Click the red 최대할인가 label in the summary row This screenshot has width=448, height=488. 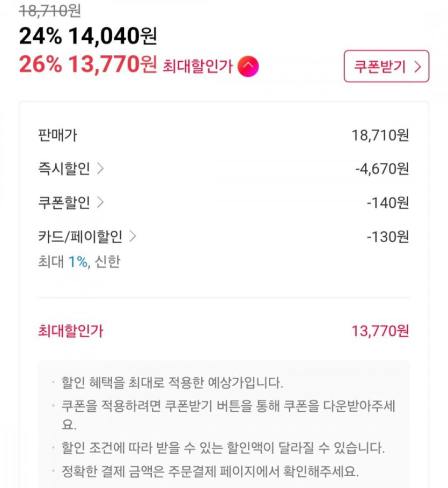coord(70,331)
